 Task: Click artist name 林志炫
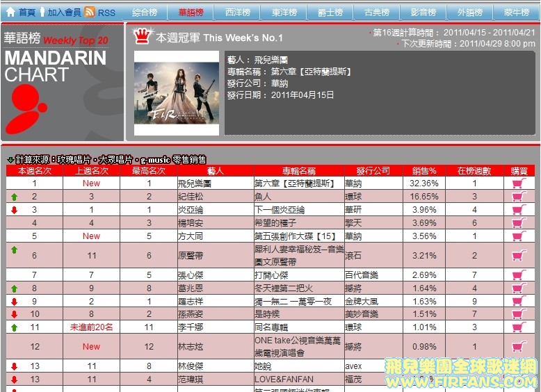(x=190, y=347)
